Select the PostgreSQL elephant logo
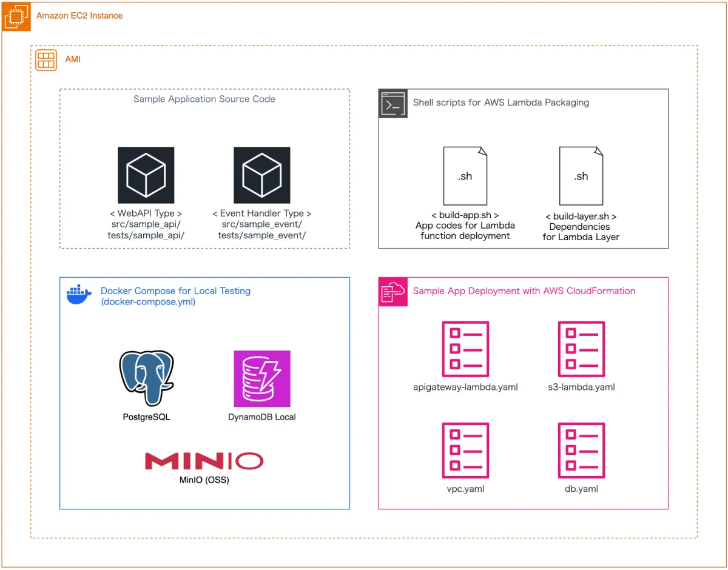Image resolution: width=728 pixels, height=570 pixels. pyautogui.click(x=146, y=378)
